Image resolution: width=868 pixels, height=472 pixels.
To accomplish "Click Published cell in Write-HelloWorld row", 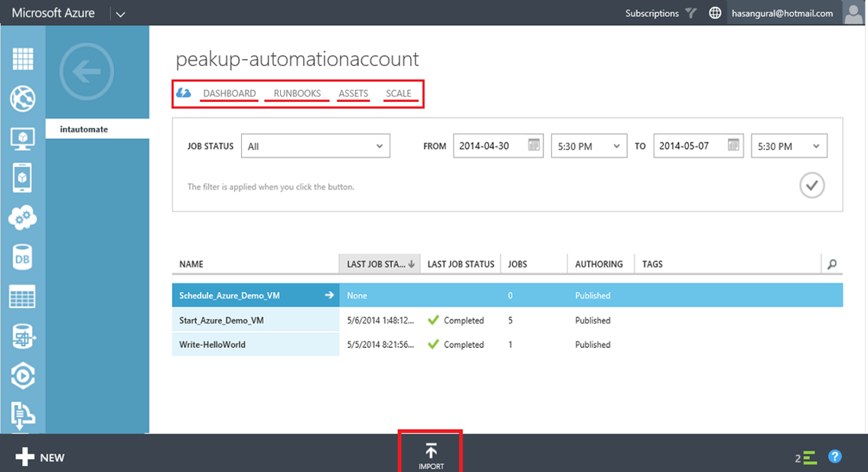I will pyautogui.click(x=592, y=345).
